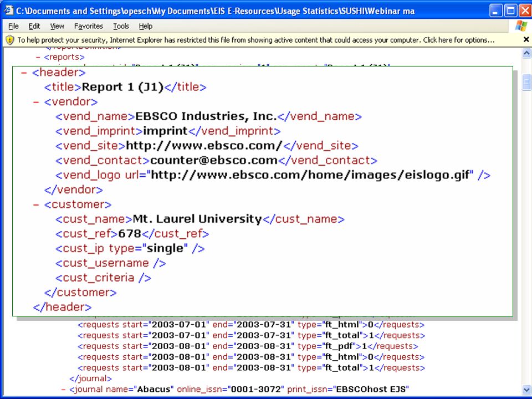Open the Tools menu

click(121, 26)
